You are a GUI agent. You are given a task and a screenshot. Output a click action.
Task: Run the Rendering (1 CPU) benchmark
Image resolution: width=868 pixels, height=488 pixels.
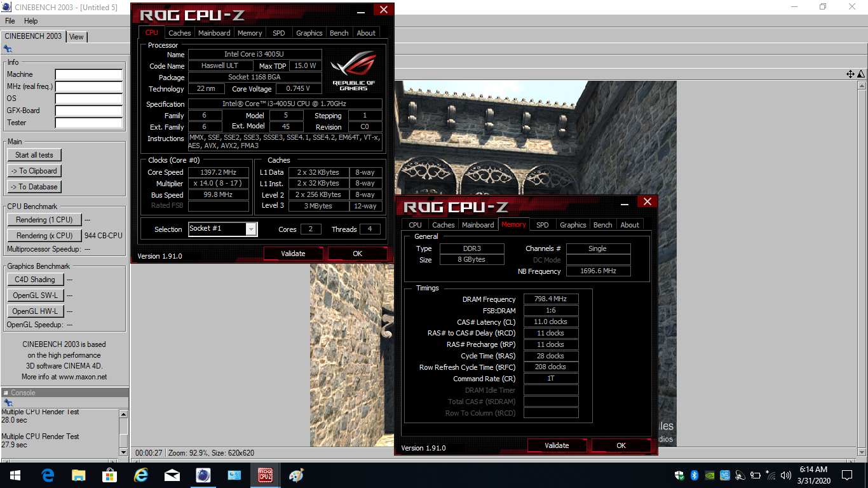(x=44, y=220)
